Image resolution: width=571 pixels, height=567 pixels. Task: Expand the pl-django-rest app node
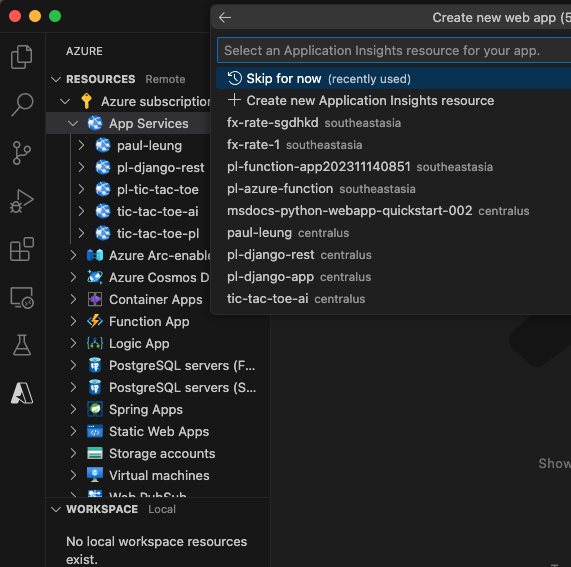(82, 167)
